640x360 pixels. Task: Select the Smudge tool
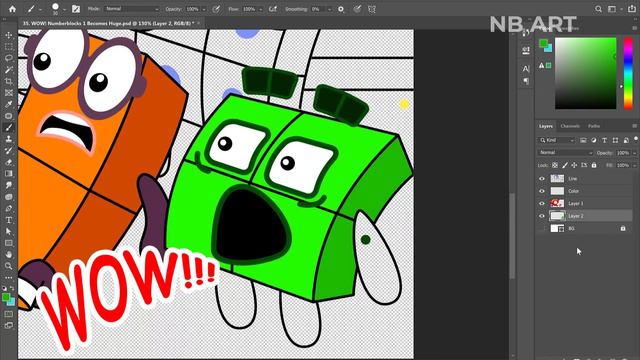[9, 185]
